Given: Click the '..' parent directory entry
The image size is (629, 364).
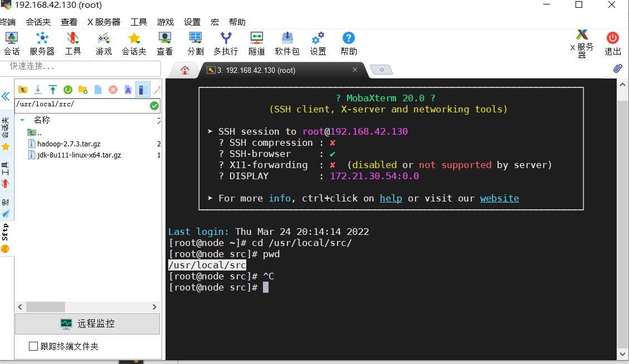Looking at the screenshot, I should pos(35,132).
